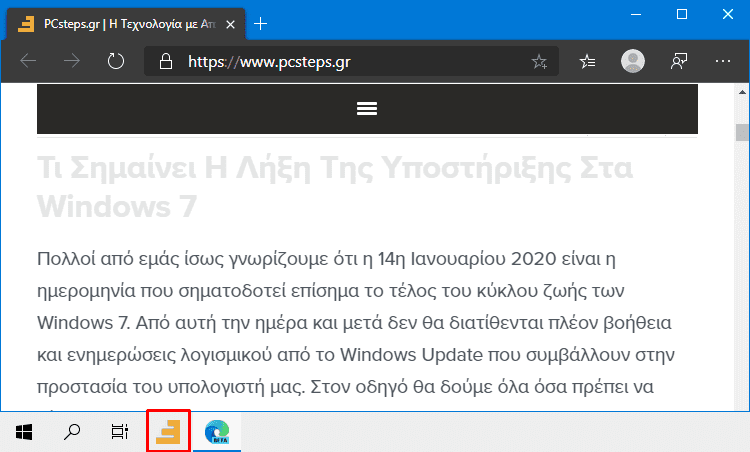Open a new tab with plus button
The width and height of the screenshot is (750, 452).
[x=260, y=23]
